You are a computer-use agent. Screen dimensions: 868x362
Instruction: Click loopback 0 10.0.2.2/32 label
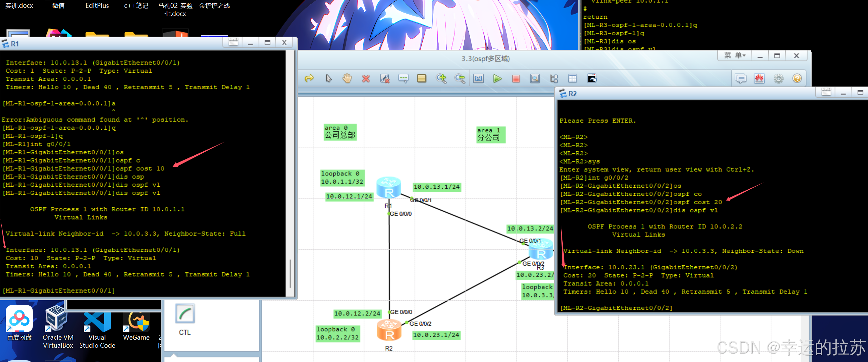point(337,334)
